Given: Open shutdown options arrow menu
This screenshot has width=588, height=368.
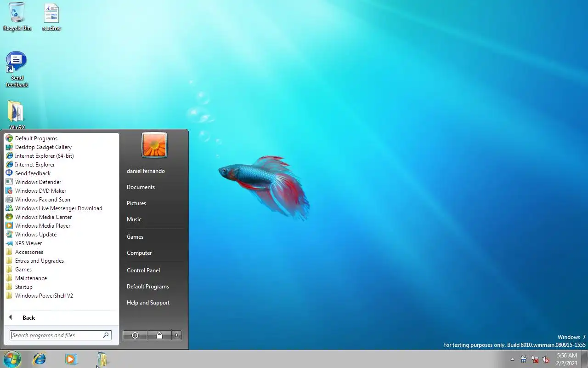Looking at the screenshot, I should [x=177, y=335].
